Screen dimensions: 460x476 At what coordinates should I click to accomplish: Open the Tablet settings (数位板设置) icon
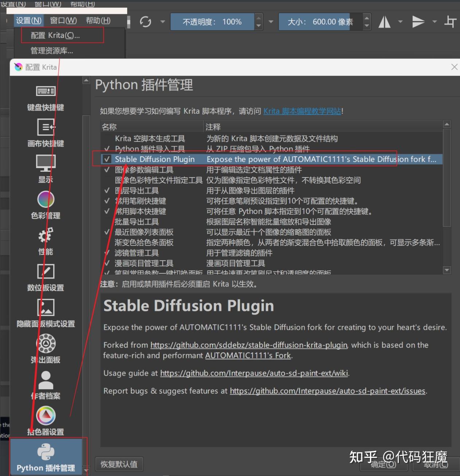(x=46, y=272)
